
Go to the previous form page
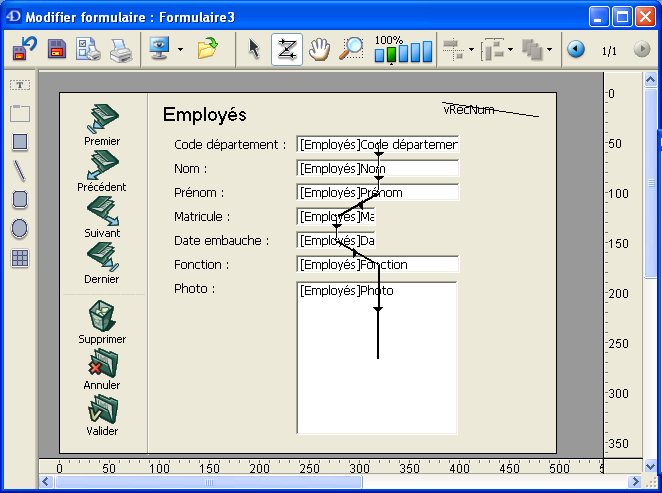click(576, 49)
